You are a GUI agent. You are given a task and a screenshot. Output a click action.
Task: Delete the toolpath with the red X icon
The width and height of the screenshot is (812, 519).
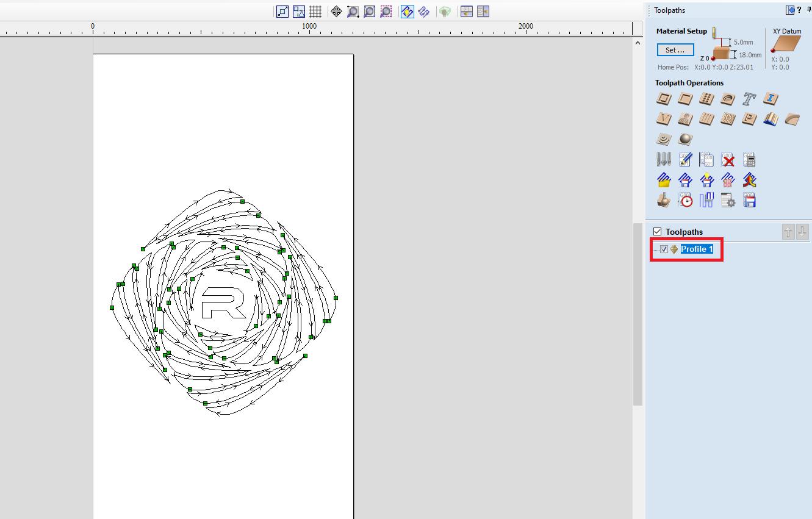point(728,160)
